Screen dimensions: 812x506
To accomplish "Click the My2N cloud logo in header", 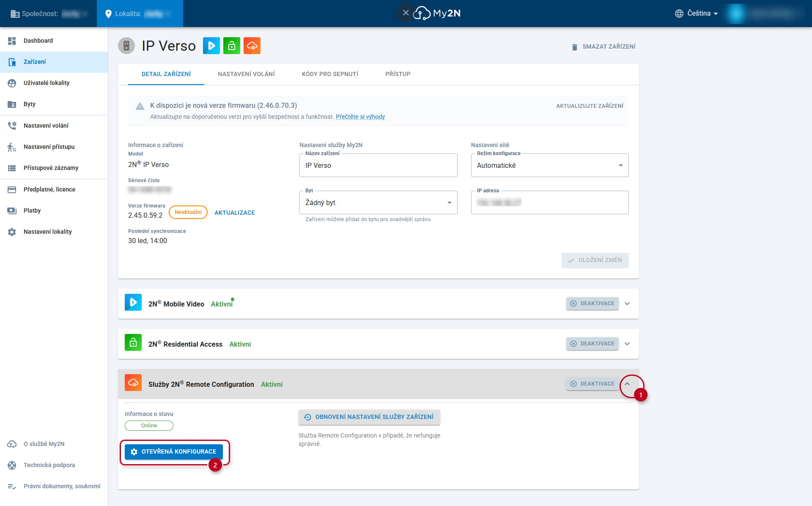I will 437,13.
